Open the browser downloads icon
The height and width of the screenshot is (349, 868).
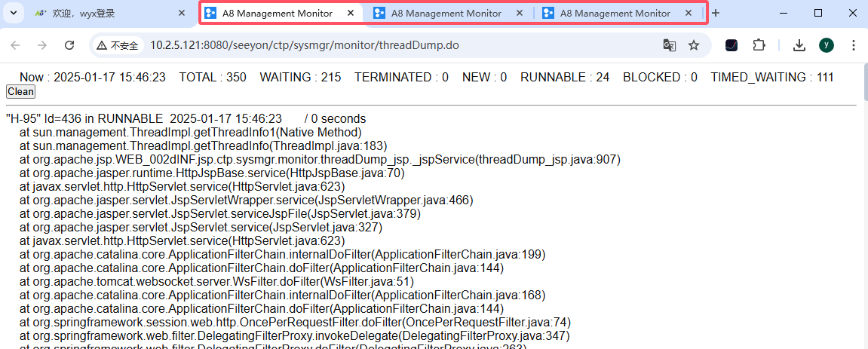(x=799, y=45)
